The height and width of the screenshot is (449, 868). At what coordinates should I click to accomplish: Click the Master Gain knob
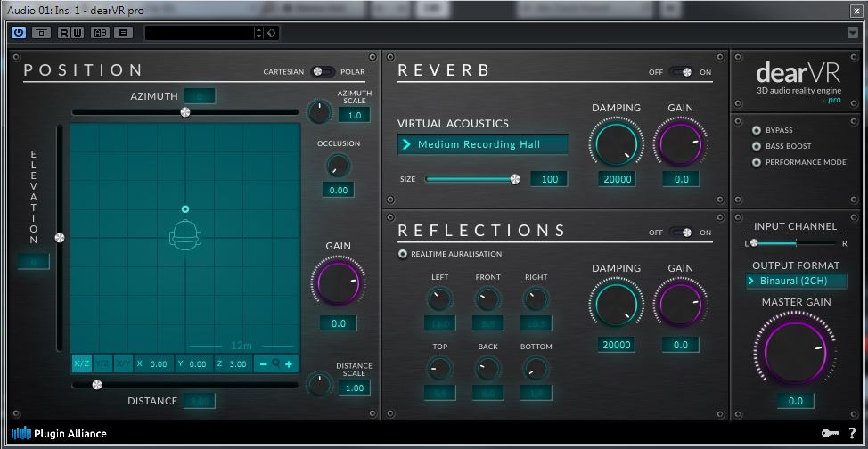tap(796, 351)
